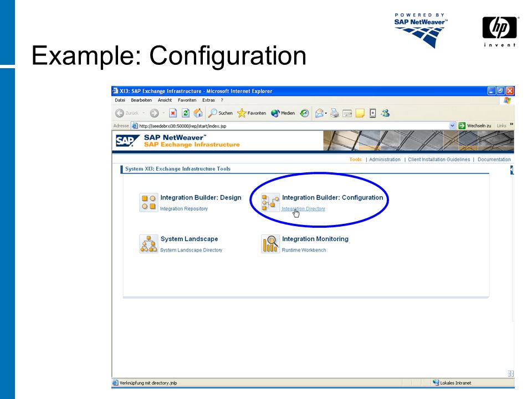Click the Integration Builder Design icon
The width and height of the screenshot is (532, 399).
[149, 203]
